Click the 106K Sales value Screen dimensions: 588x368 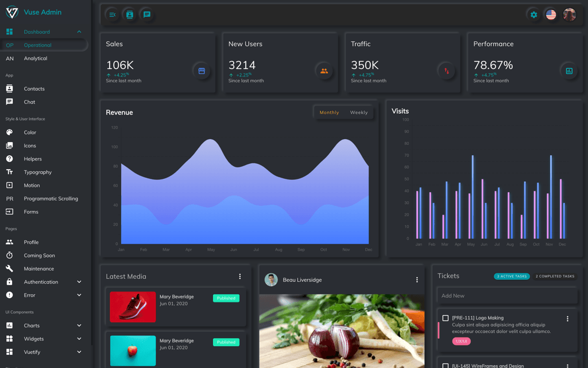point(119,66)
